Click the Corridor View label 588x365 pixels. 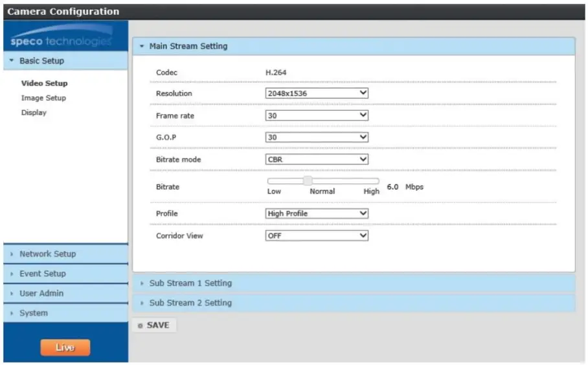pyautogui.click(x=179, y=236)
